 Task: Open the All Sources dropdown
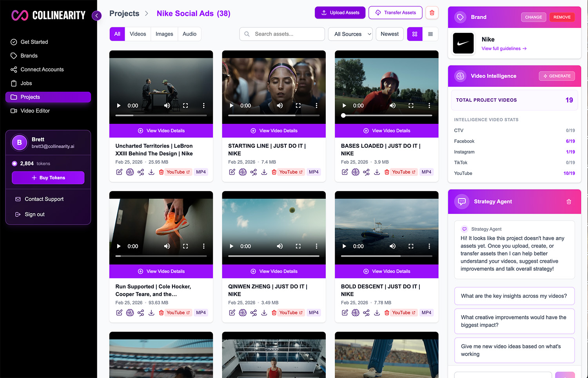(352, 34)
